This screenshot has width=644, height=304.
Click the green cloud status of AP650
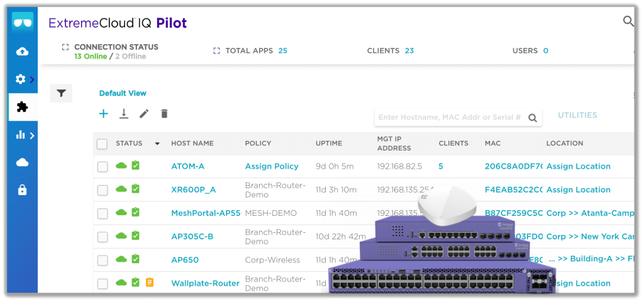[x=121, y=259]
